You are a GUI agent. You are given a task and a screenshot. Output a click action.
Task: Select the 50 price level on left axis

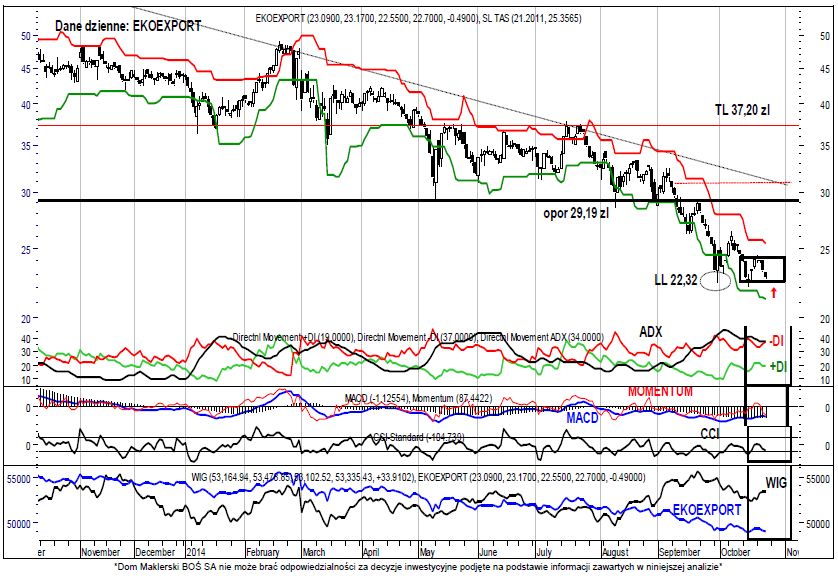pyautogui.click(x=26, y=36)
